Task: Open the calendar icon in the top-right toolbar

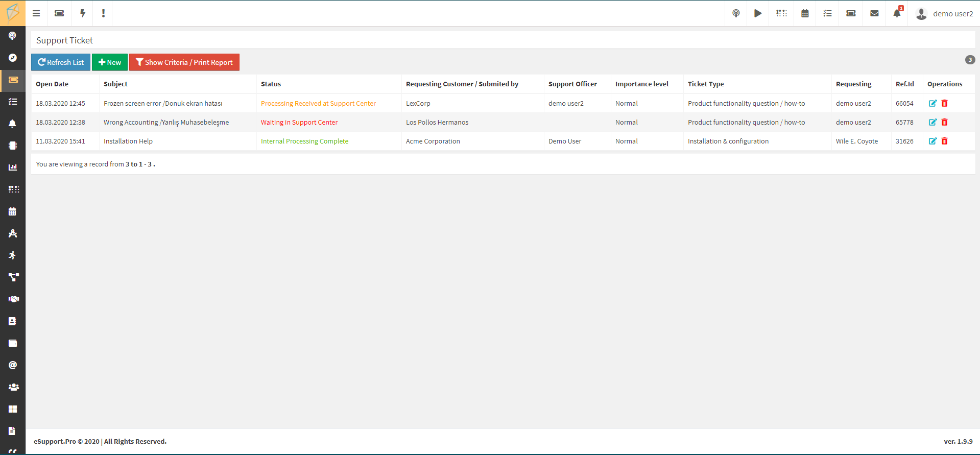Action: coord(805,13)
